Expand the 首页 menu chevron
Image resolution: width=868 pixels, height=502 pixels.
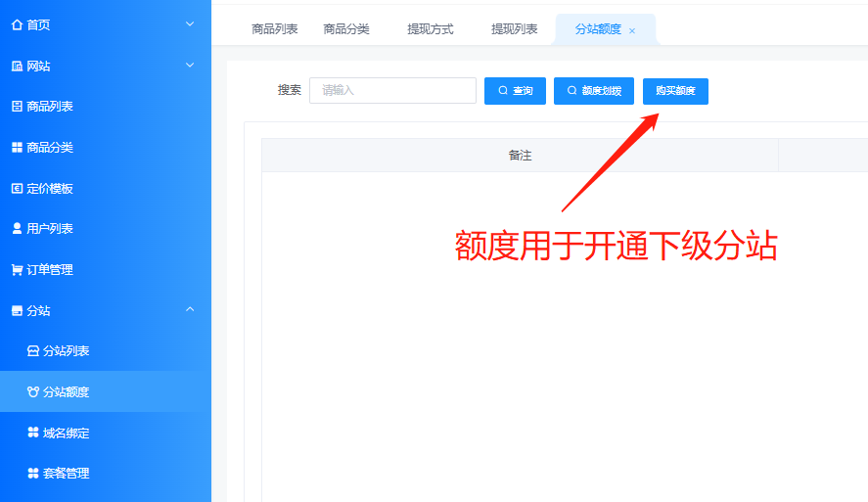point(190,23)
